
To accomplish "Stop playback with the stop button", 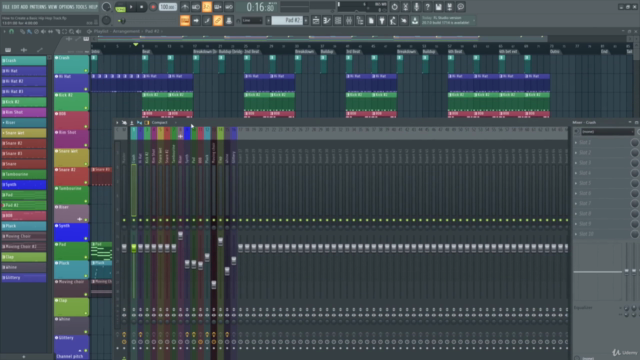I will [x=142, y=7].
